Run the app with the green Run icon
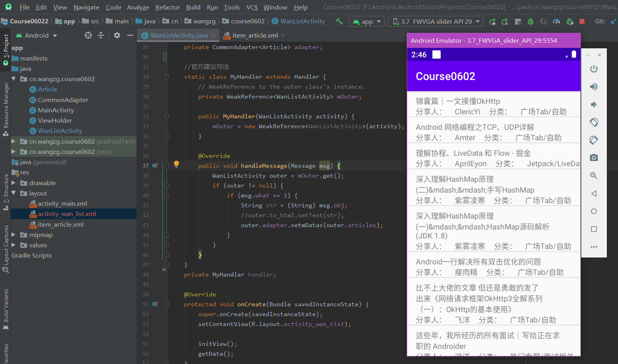The width and height of the screenshot is (618, 364). click(x=493, y=21)
